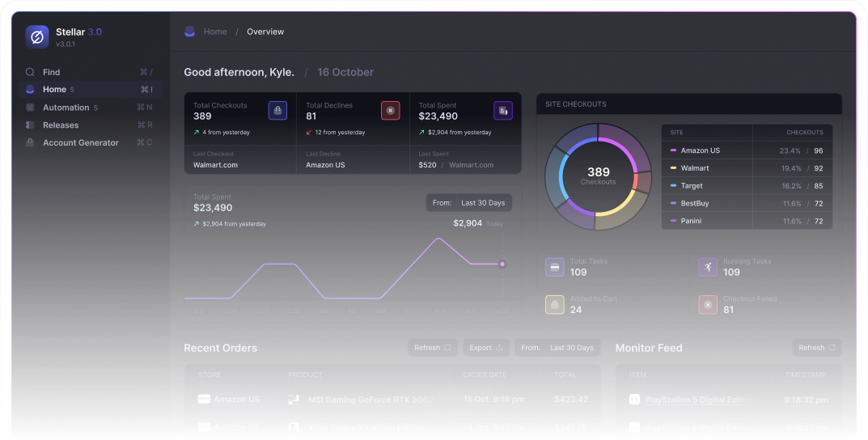
Task: Click the Stellar logo icon
Action: click(36, 36)
